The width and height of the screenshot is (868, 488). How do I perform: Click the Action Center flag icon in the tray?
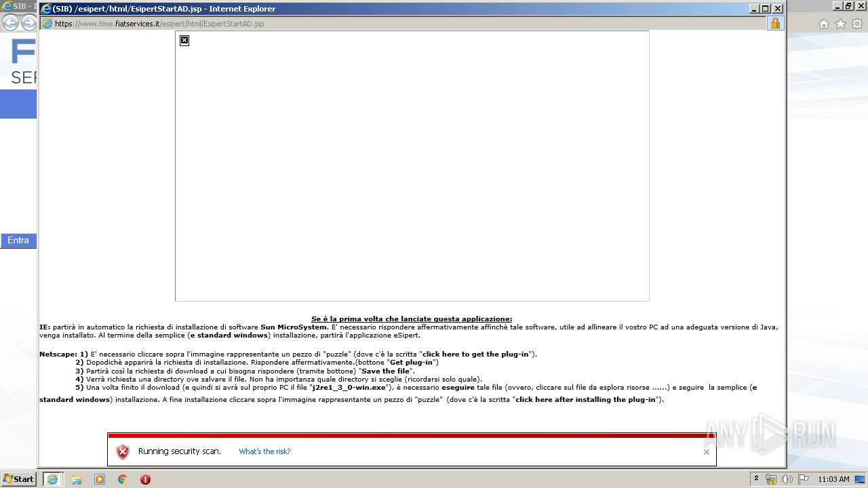[x=803, y=479]
